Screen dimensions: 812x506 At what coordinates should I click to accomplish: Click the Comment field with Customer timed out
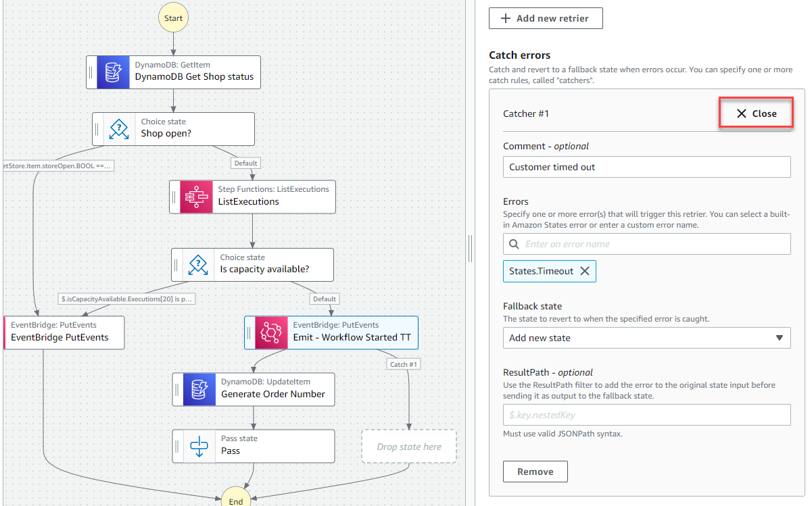pos(646,167)
